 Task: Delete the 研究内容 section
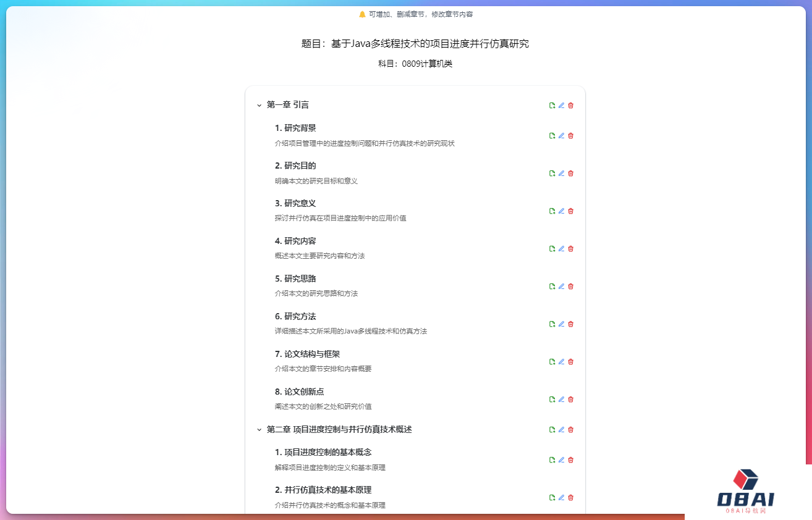click(571, 249)
